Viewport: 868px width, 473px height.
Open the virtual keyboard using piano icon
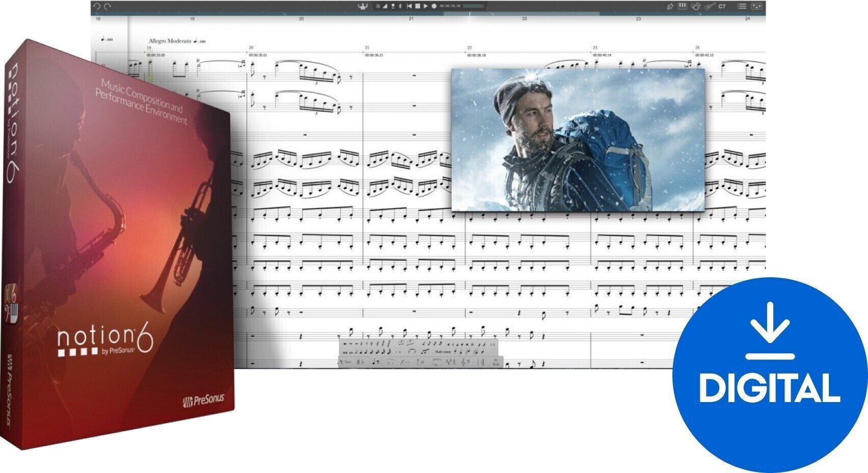682,6
